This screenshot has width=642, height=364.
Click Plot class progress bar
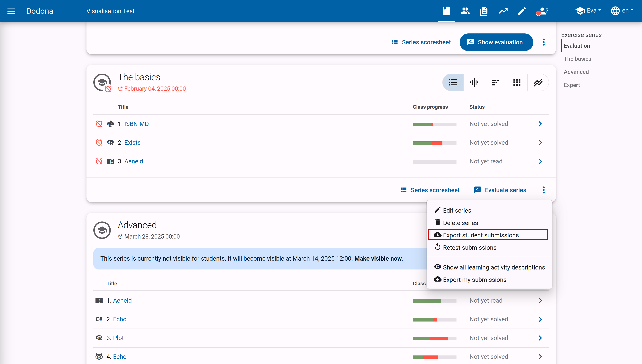(x=434, y=339)
